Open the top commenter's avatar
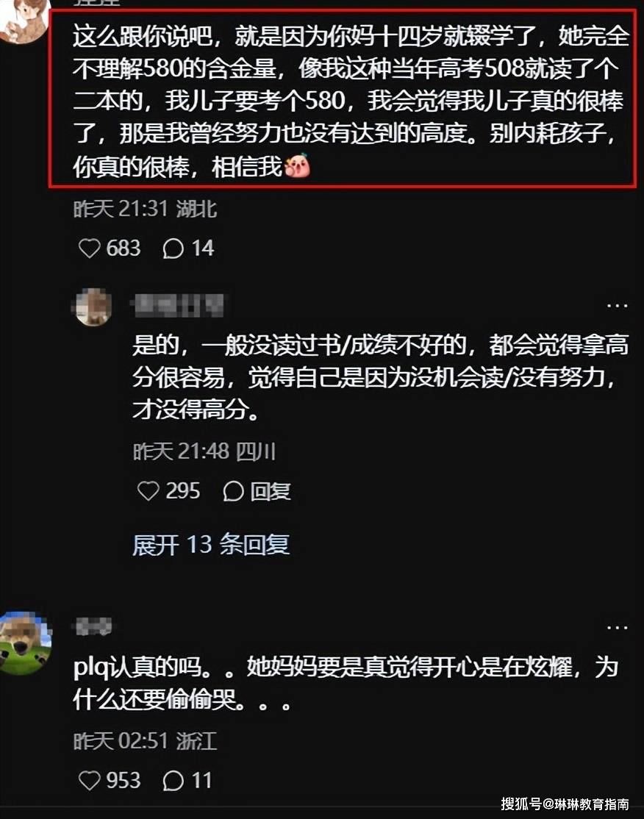The height and width of the screenshot is (819, 644). (23, 20)
